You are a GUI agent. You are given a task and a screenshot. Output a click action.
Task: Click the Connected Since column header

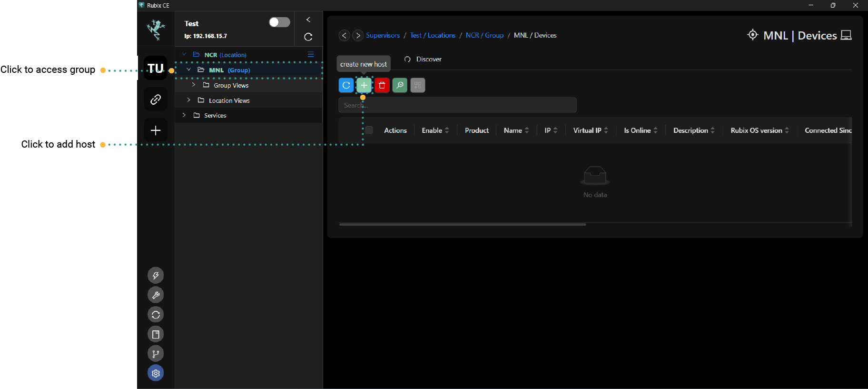coord(828,130)
